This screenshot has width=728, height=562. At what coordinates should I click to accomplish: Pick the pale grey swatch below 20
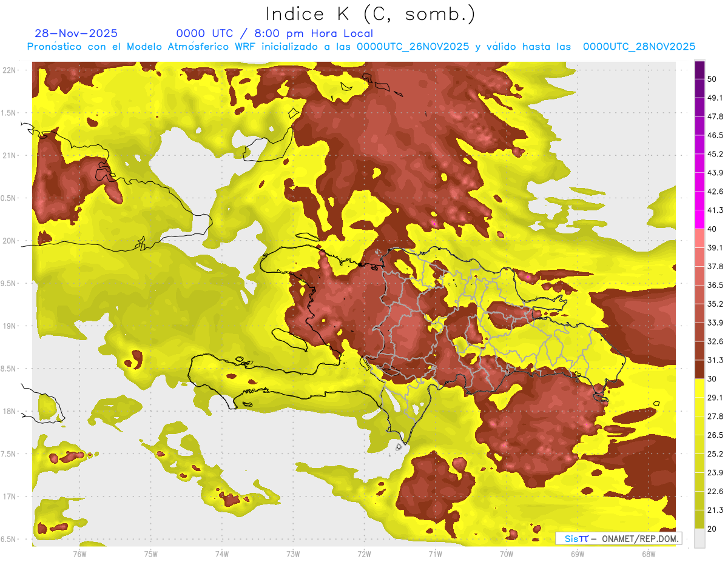pyautogui.click(x=700, y=538)
